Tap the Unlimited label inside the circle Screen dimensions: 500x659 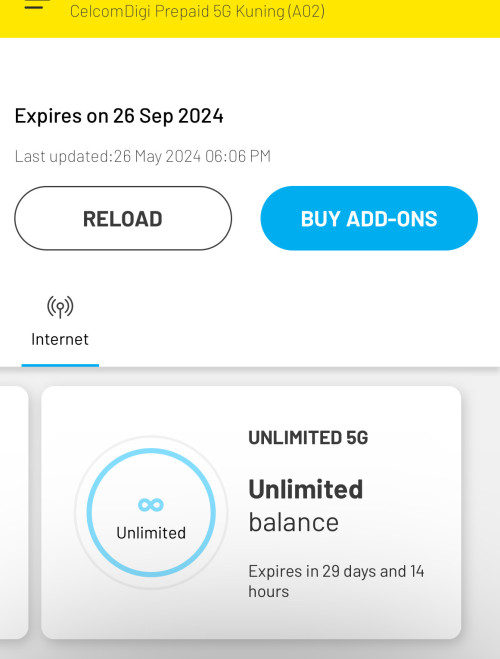tap(151, 533)
